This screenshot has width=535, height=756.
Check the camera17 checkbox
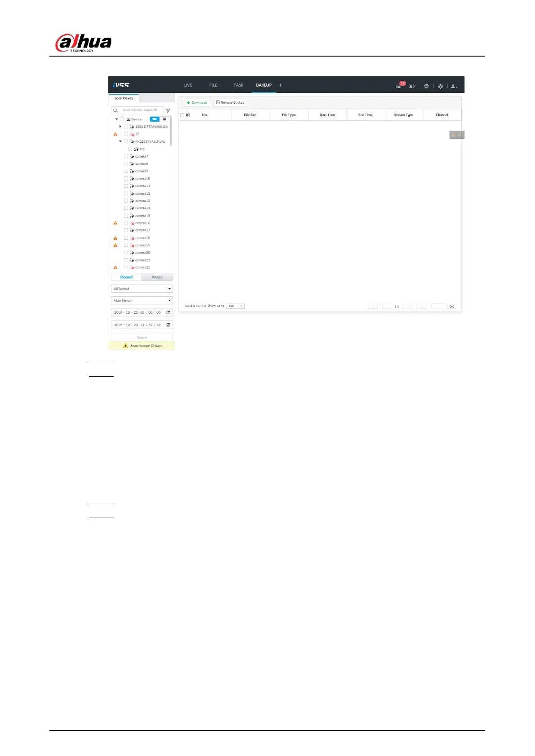pos(126,230)
